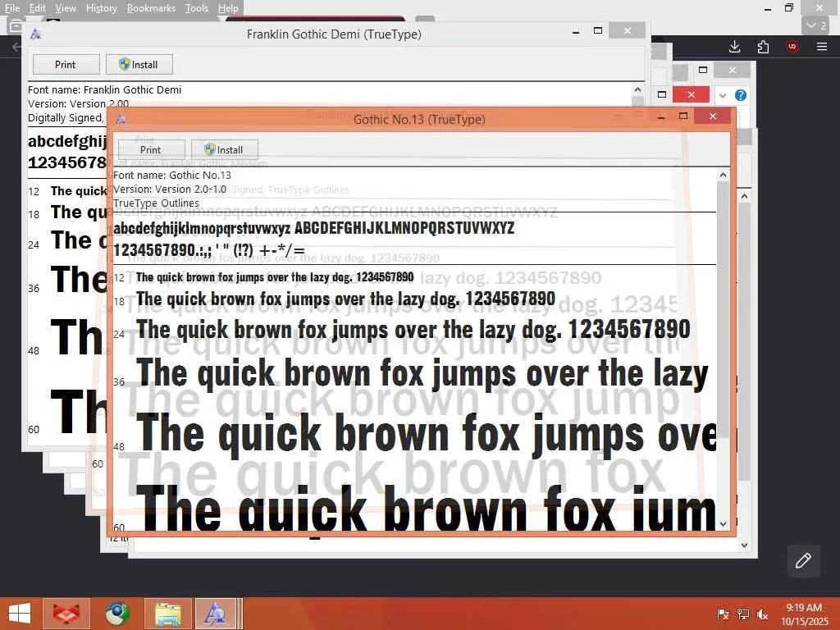
Task: Click the Gothic No.13 alphabet sample line
Action: [x=313, y=228]
